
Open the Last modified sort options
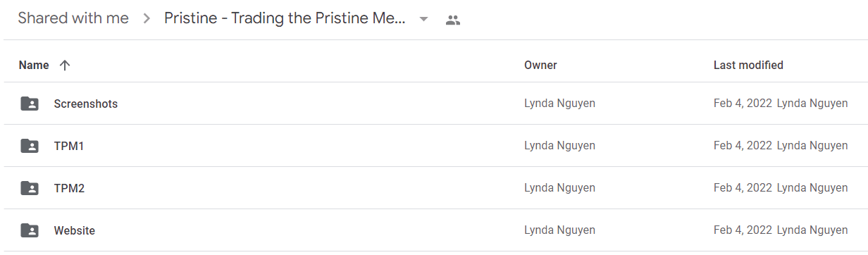click(748, 65)
